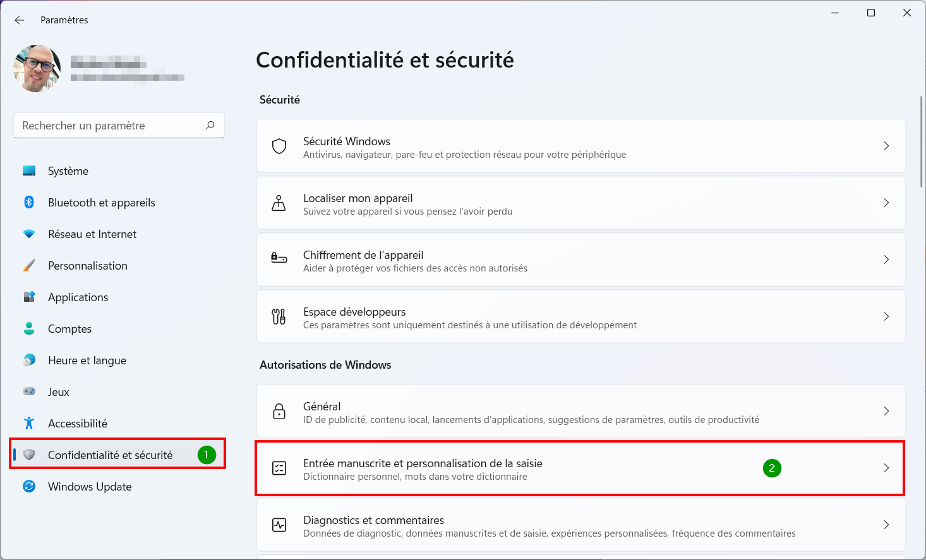Focus the Rechercher un paramètre field
926x560 pixels.
[119, 126]
